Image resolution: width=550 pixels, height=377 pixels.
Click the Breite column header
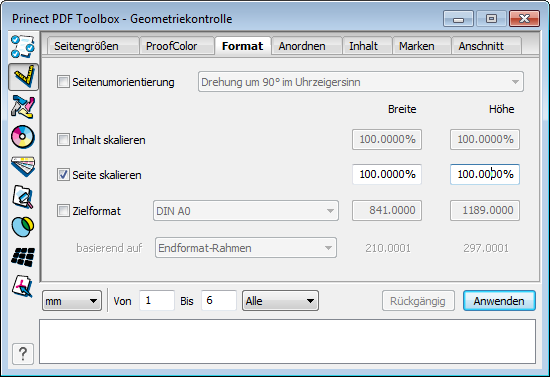tap(402, 109)
